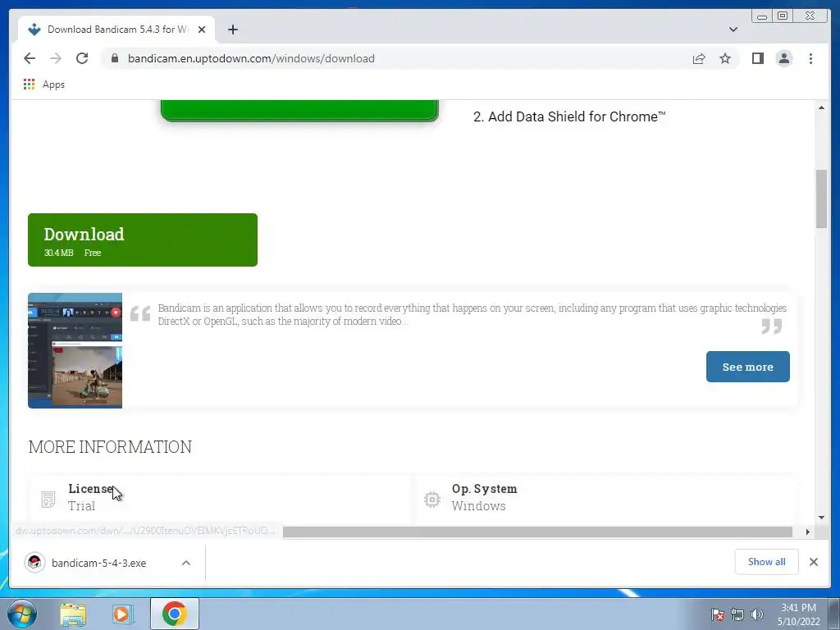Image resolution: width=840 pixels, height=630 pixels.
Task: Click '2. Add Data Shield for Chrome' text
Action: (569, 116)
